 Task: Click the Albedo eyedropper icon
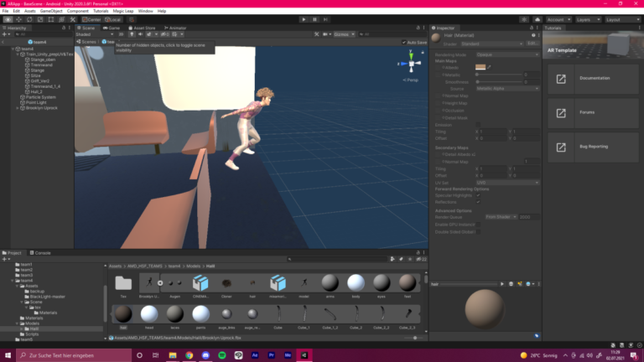491,67
